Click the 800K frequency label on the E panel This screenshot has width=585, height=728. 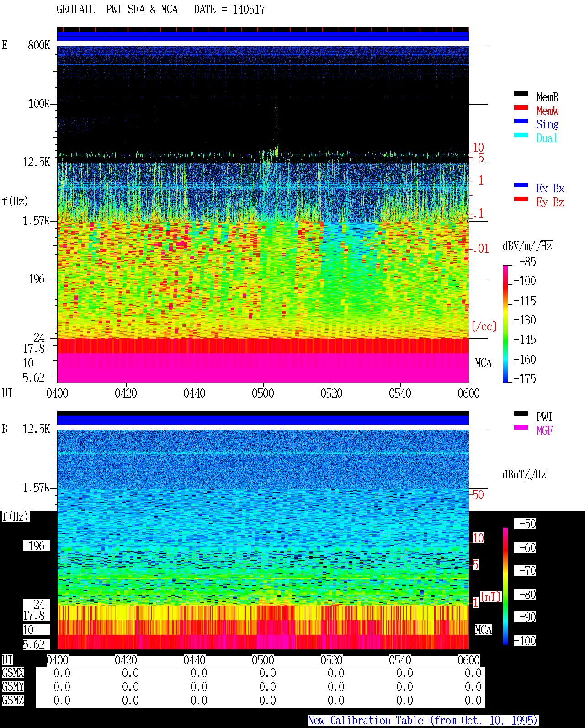click(39, 45)
